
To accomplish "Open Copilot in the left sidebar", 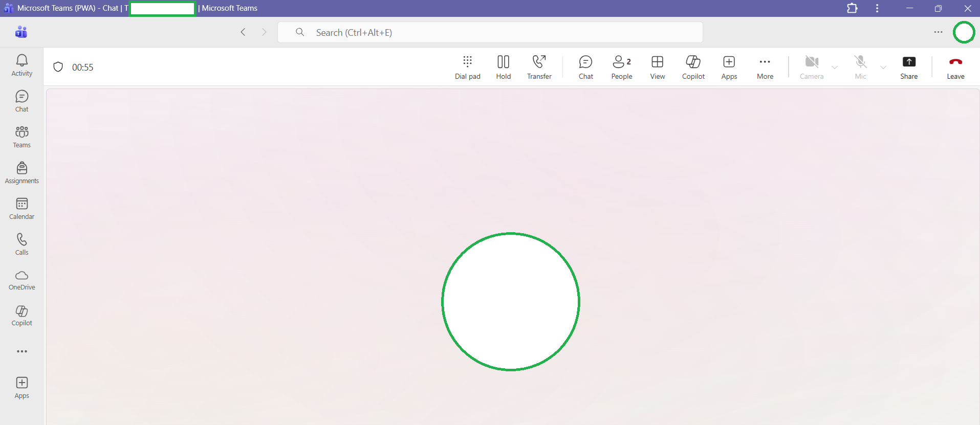I will pos(21,316).
